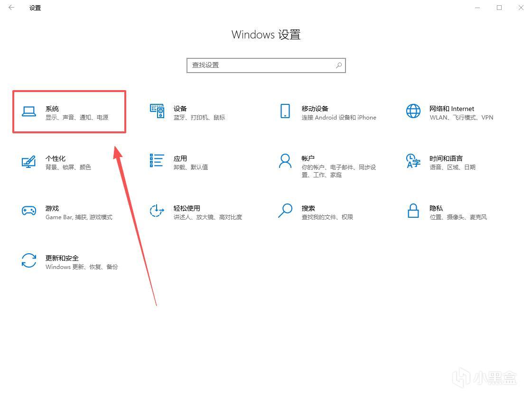Screen dimensions: 532x398
Task: Click text Windows 更新、恢复、备份
Action: click(82, 267)
